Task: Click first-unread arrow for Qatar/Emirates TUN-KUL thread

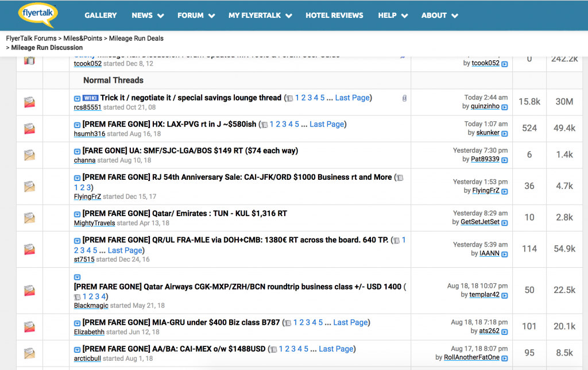Action: point(78,214)
